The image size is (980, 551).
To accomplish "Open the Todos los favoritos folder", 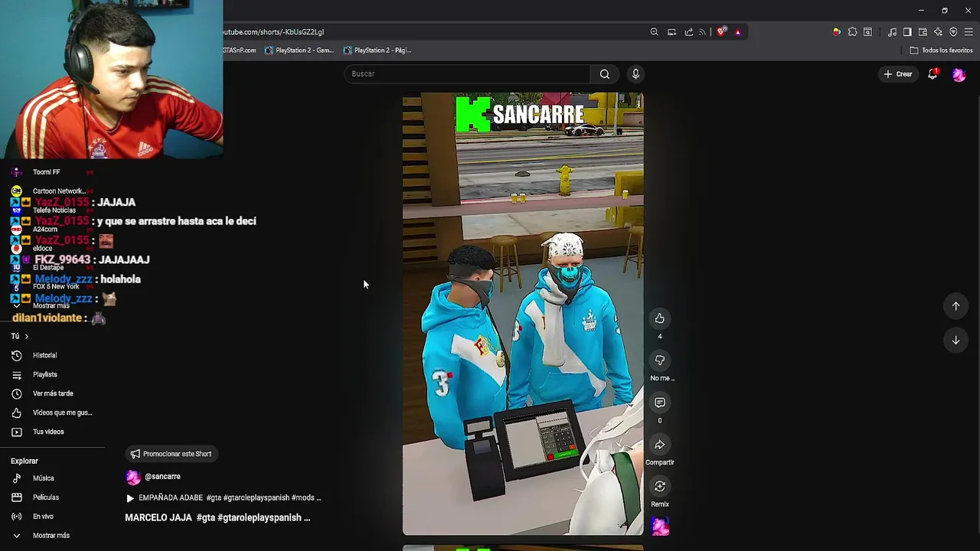I will tap(941, 51).
